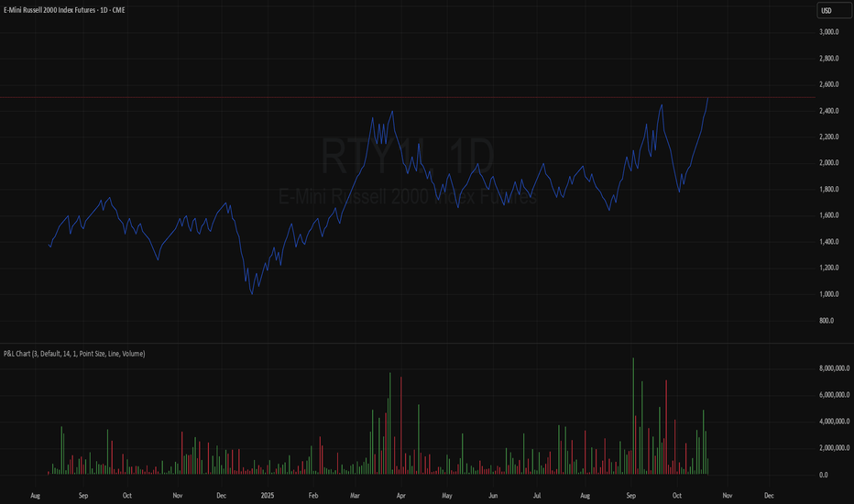Click the 3,000.0 price axis label
Image resolution: width=854 pixels, height=504 pixels.
point(829,32)
